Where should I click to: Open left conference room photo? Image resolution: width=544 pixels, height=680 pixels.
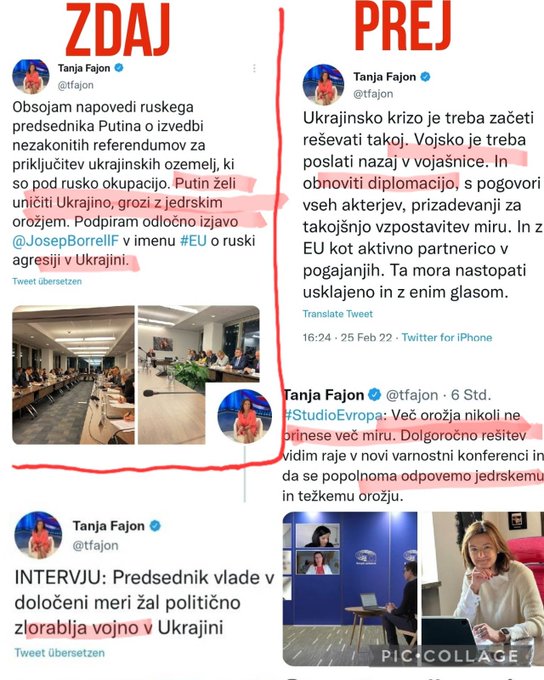(x=73, y=375)
